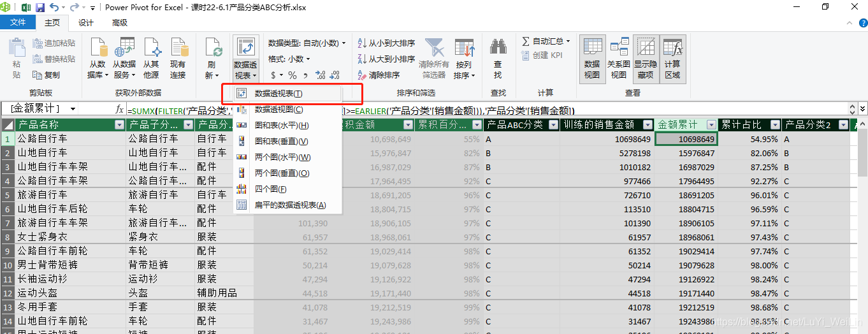Open the quick access toolbar customize arrow
The height and width of the screenshot is (334, 868).
click(93, 8)
